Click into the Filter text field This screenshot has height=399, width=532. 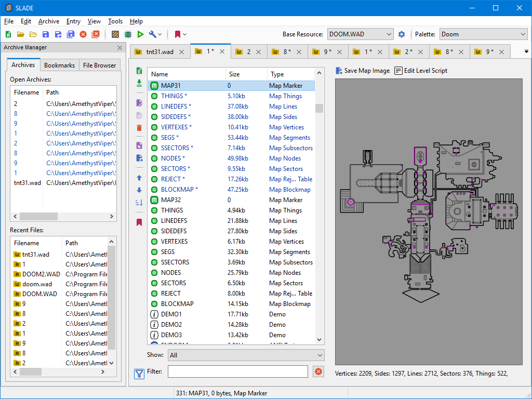(237, 371)
